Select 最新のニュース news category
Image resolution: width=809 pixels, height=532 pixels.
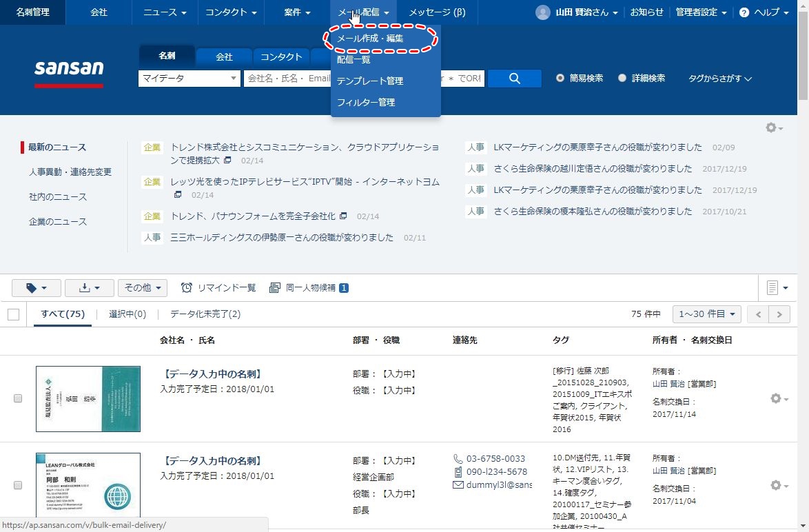(x=57, y=147)
